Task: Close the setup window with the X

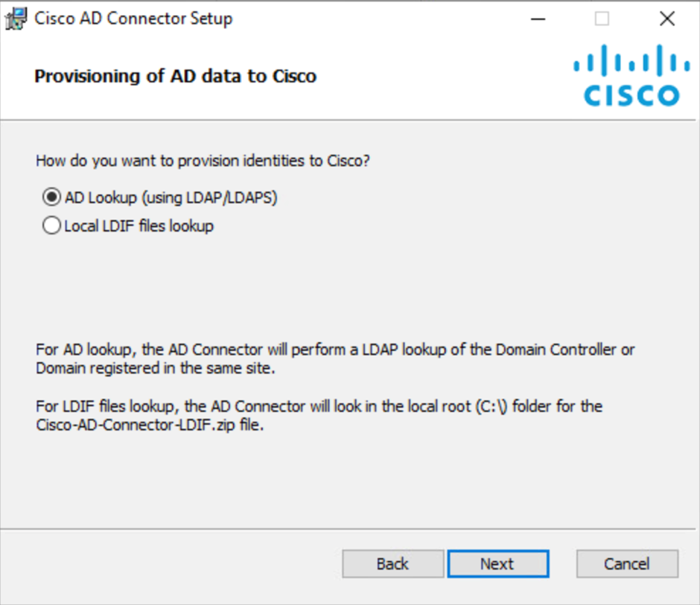Action: coord(667,19)
